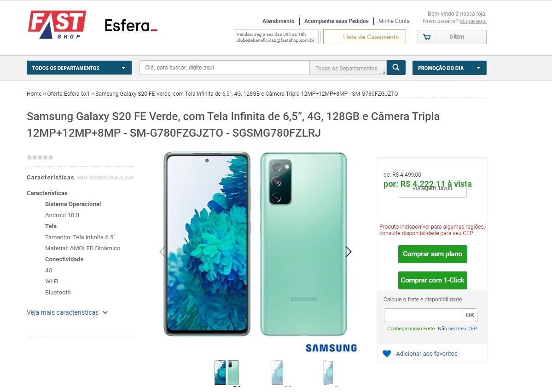
Task: Select the first product thumbnail
Action: 227,373
